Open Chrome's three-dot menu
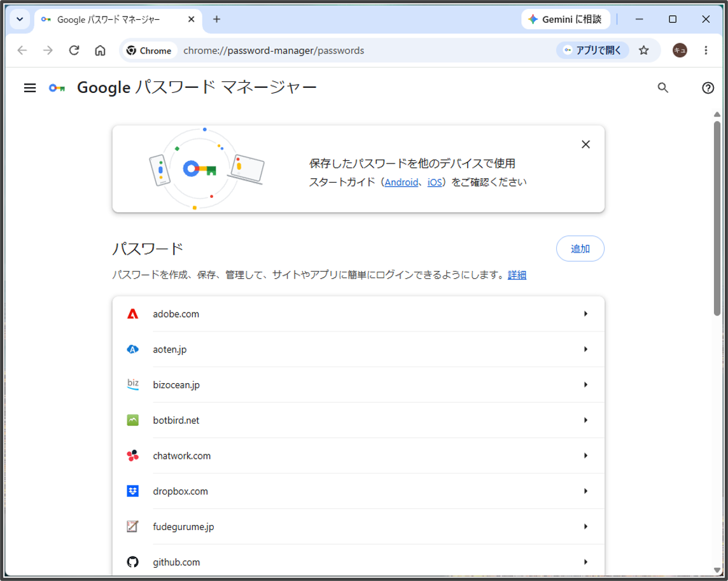This screenshot has height=581, width=728. coord(706,50)
